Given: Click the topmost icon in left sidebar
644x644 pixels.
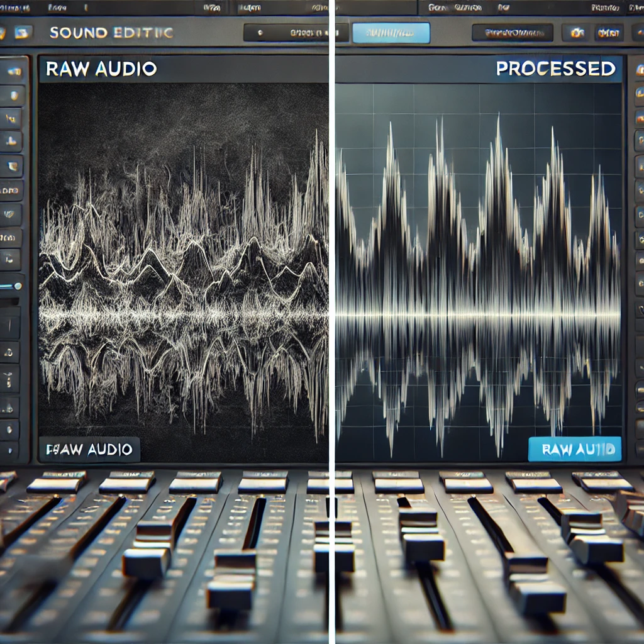Looking at the screenshot, I should (11, 71).
